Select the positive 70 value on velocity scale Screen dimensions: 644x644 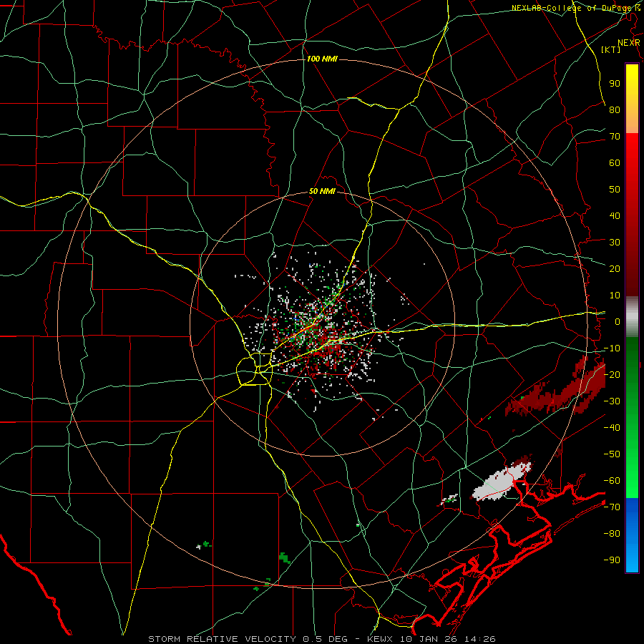615,137
